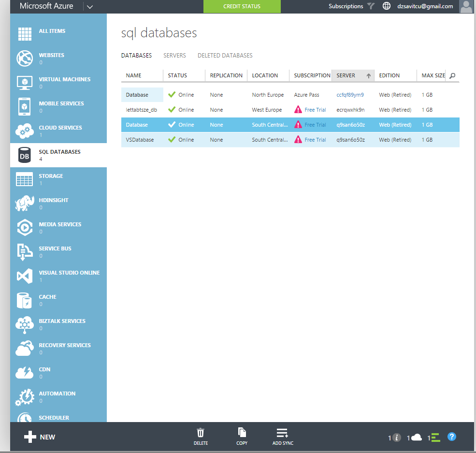Open Visual Studio Online logo icon

coord(25,276)
